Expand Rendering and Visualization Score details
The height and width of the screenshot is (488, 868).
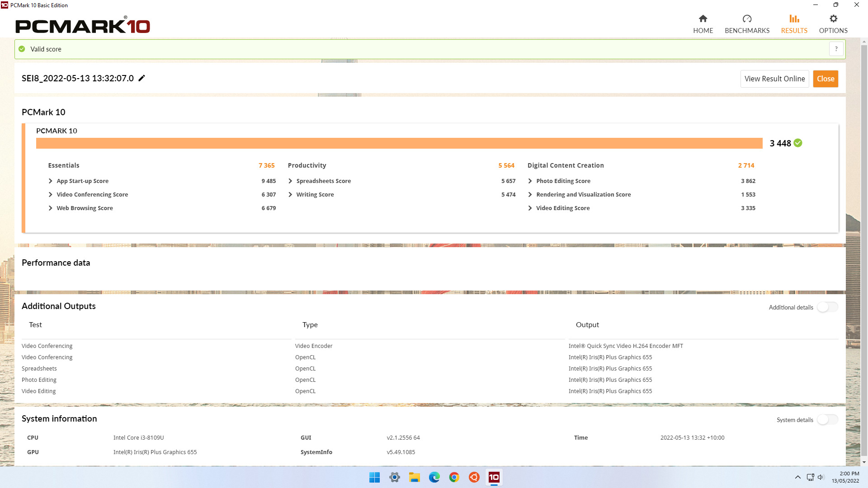(x=530, y=194)
